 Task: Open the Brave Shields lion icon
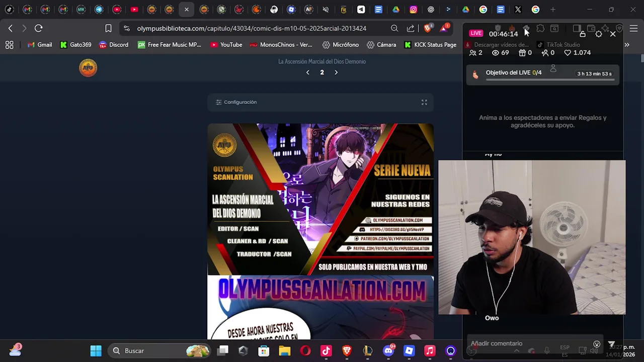coord(428,28)
